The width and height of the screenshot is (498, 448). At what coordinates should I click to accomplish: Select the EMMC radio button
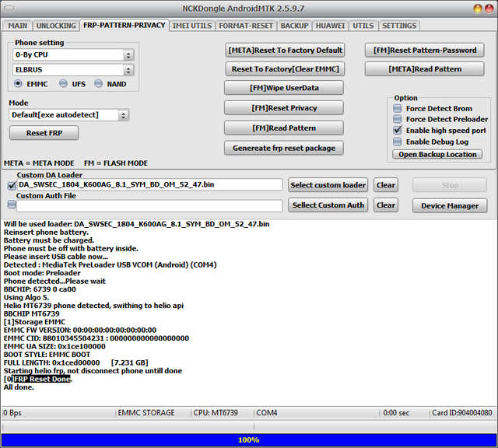(x=18, y=84)
